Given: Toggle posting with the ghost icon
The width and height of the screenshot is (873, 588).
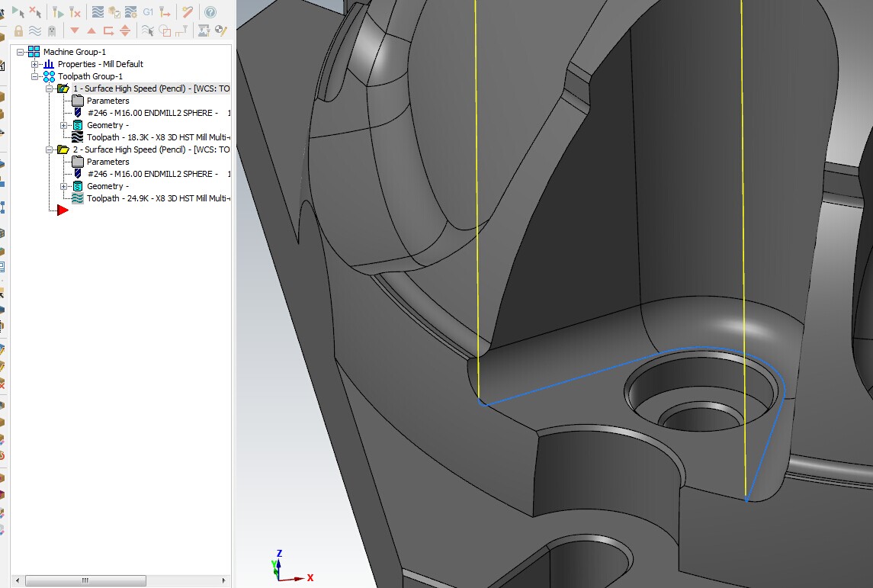Looking at the screenshot, I should tap(52, 31).
